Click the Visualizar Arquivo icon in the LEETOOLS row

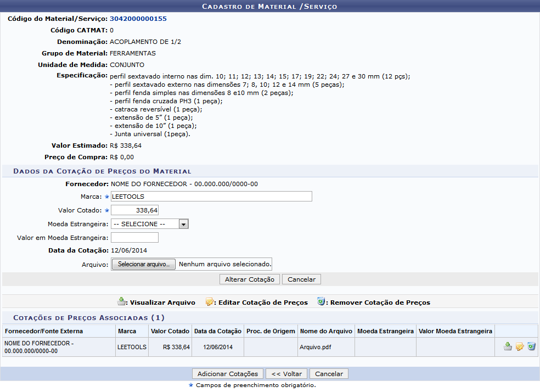[x=508, y=346]
